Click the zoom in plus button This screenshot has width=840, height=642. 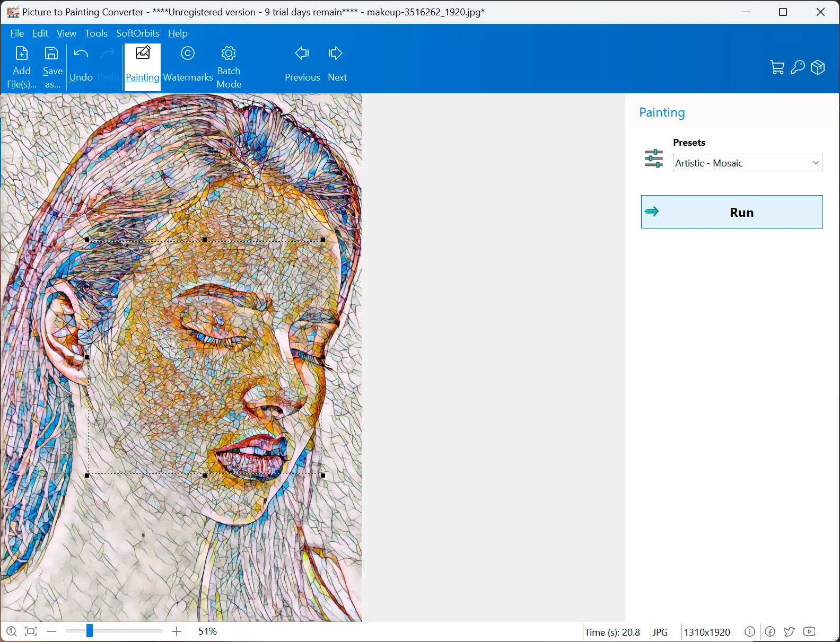[x=177, y=631]
